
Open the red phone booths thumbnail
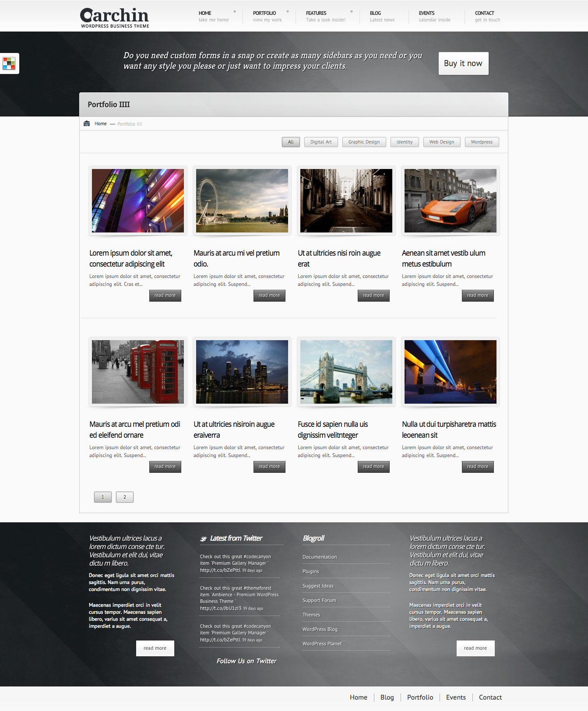(138, 372)
